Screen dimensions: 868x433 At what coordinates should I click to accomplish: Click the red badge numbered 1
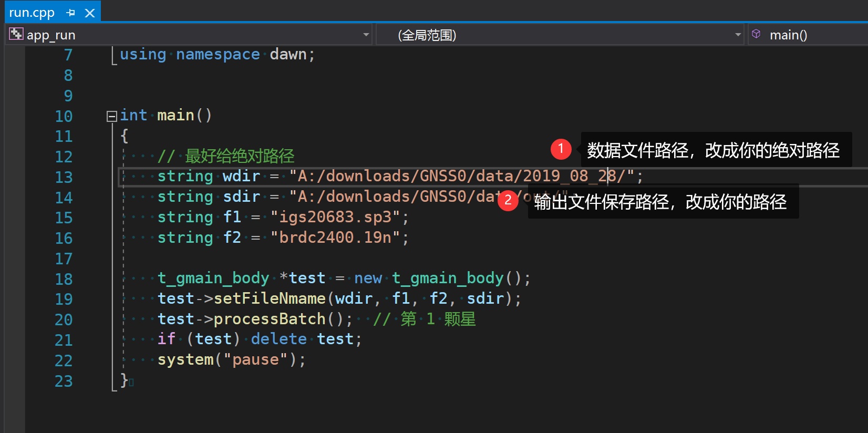[561, 149]
